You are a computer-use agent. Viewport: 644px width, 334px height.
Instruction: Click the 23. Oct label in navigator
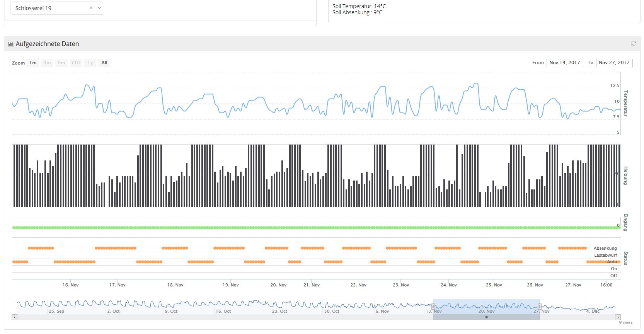point(279,311)
